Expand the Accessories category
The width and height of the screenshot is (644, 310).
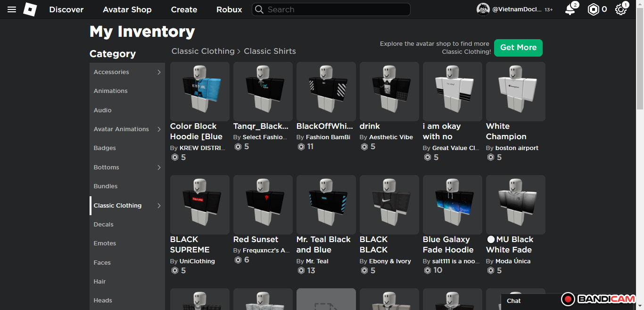[159, 72]
